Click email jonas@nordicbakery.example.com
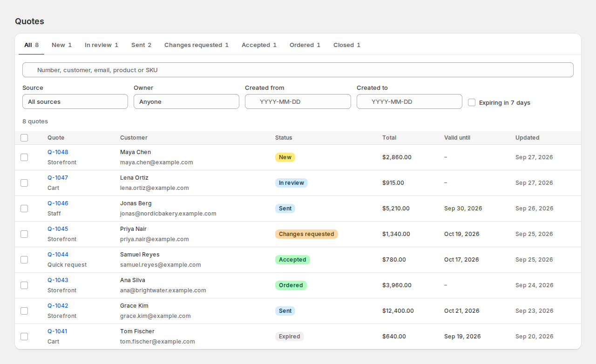The height and width of the screenshot is (364, 596). pyautogui.click(x=168, y=214)
